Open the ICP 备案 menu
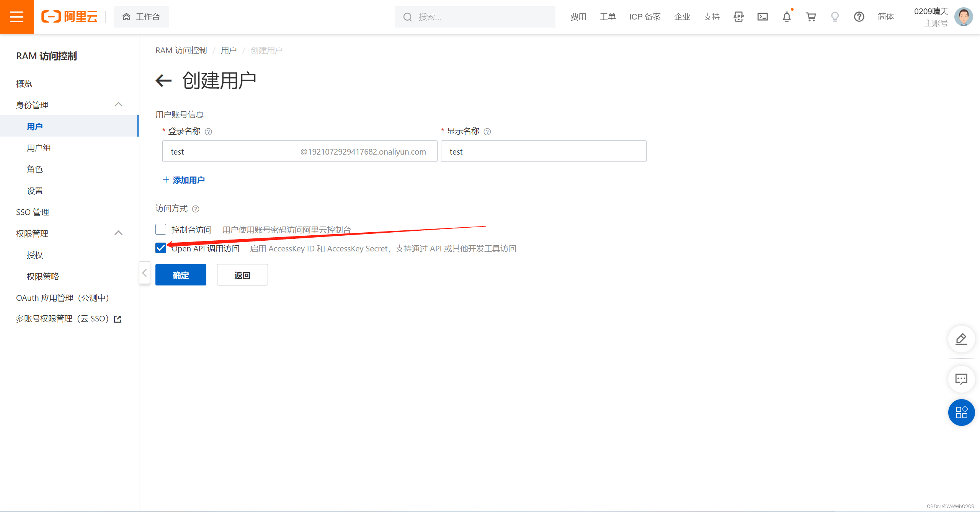980x512 pixels. coord(645,17)
